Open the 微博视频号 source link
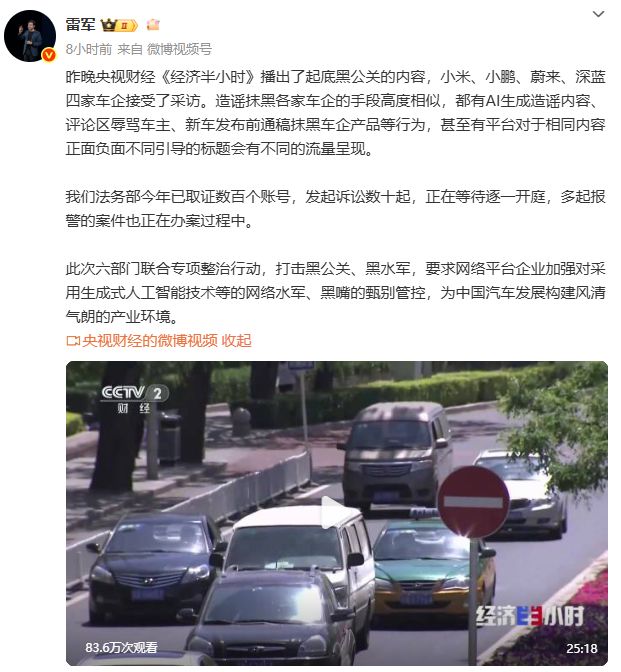 [x=179, y=49]
